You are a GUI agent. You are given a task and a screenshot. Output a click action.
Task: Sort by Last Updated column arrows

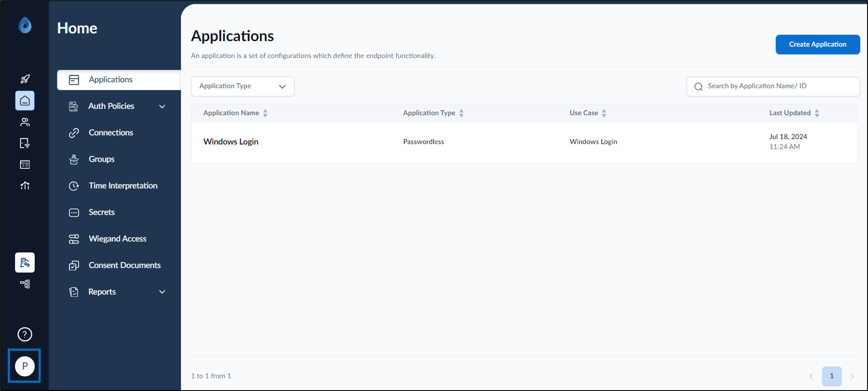(x=817, y=113)
